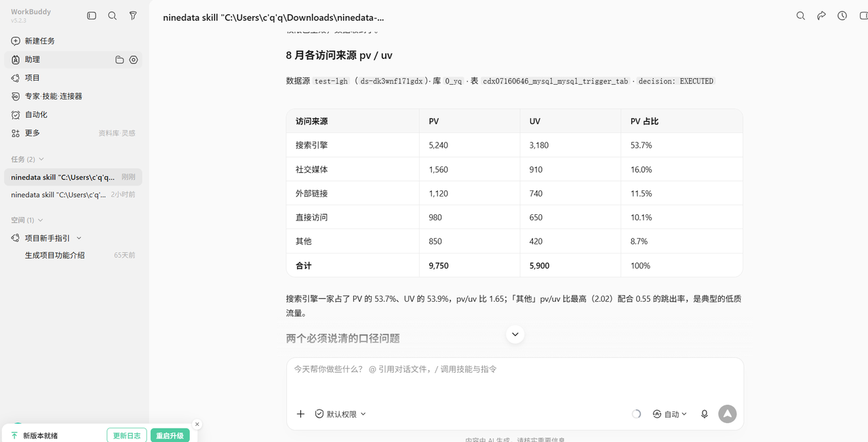Open 专家·技能·连接器 menu item
The height and width of the screenshot is (442, 868).
click(x=47, y=96)
